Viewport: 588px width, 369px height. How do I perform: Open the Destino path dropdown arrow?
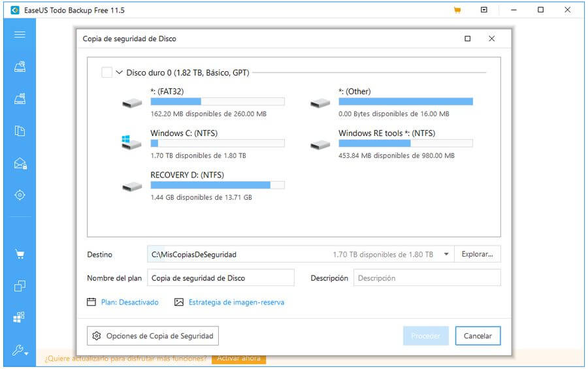click(x=446, y=254)
